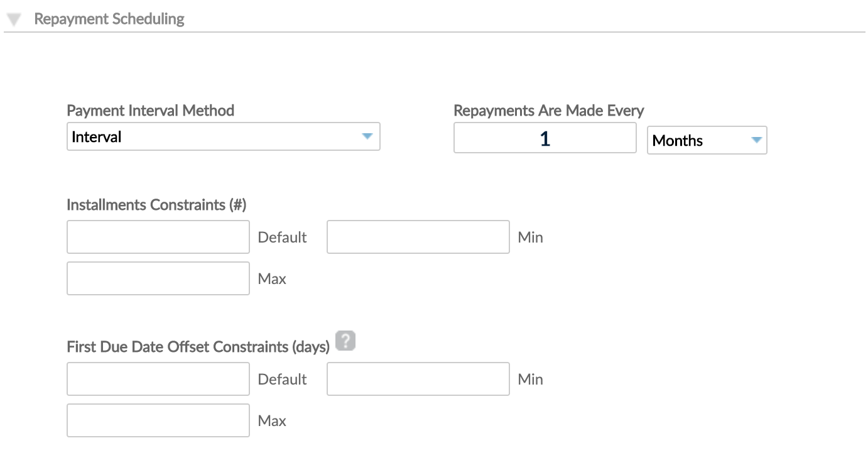
Task: Click the First Due Date Offset Min field
Action: [x=418, y=379]
